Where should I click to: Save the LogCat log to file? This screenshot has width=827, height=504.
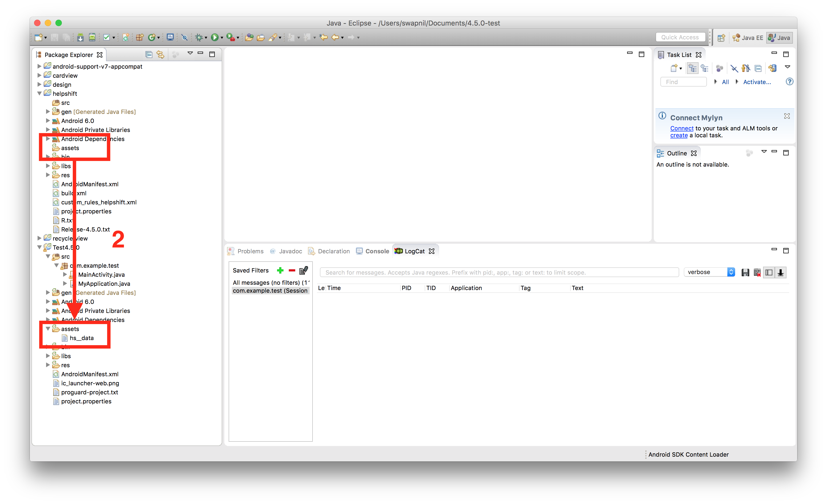[x=745, y=272]
